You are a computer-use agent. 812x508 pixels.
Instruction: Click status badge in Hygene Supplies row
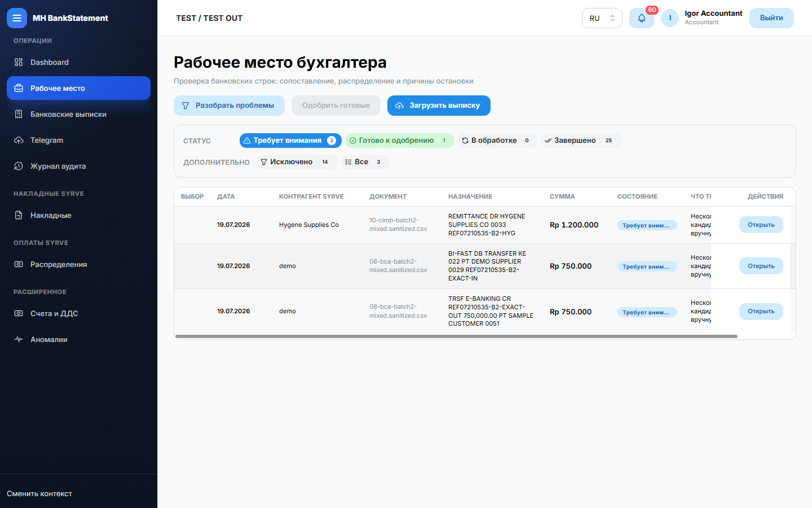click(647, 225)
